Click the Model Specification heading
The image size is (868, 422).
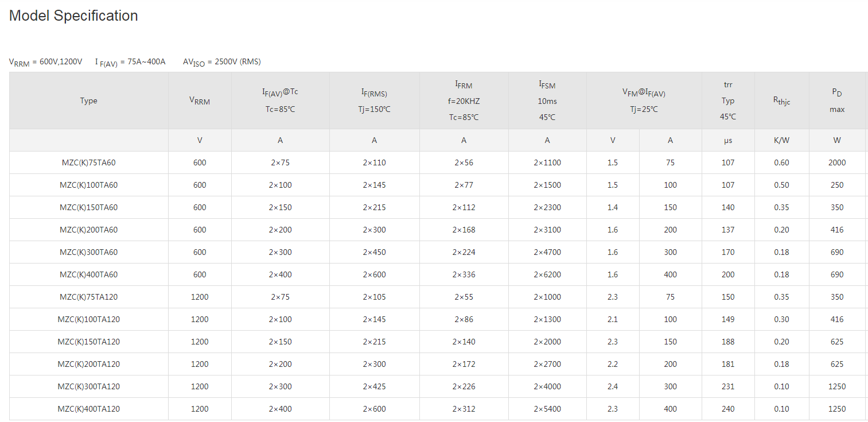tap(73, 16)
